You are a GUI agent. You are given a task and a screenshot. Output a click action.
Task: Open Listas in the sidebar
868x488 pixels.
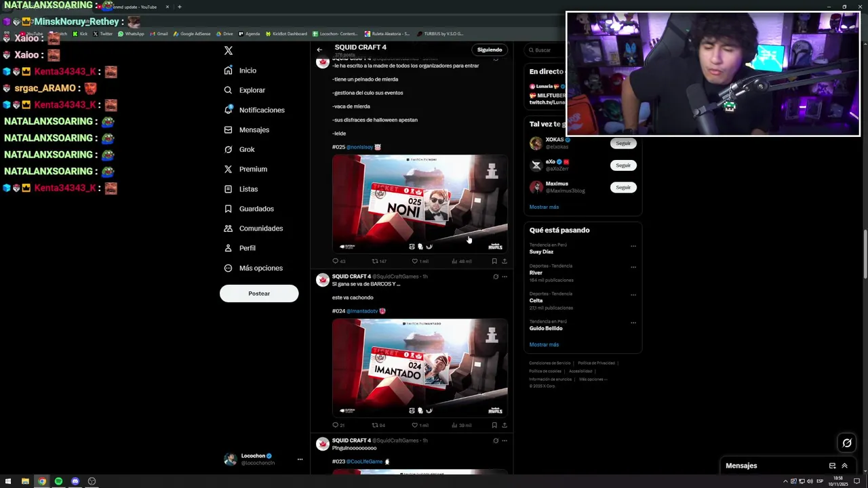pos(241,189)
